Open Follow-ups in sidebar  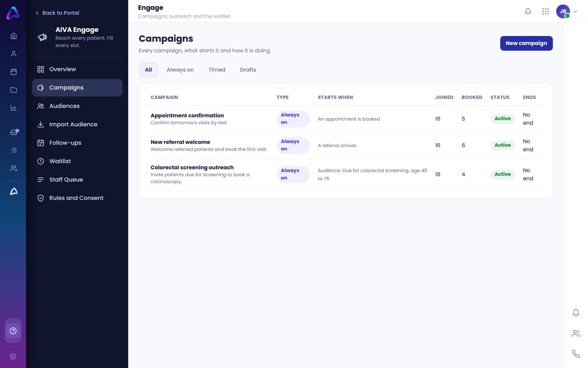tap(77, 143)
